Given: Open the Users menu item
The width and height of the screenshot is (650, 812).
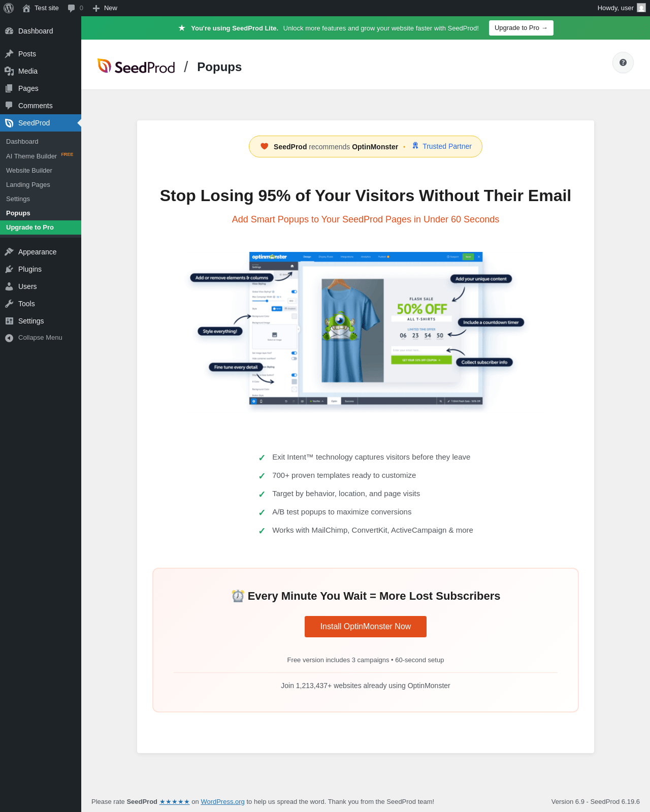Looking at the screenshot, I should click(x=41, y=286).
